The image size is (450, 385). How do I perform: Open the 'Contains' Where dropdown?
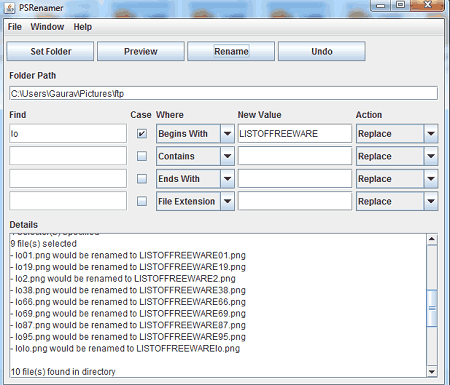click(x=195, y=156)
